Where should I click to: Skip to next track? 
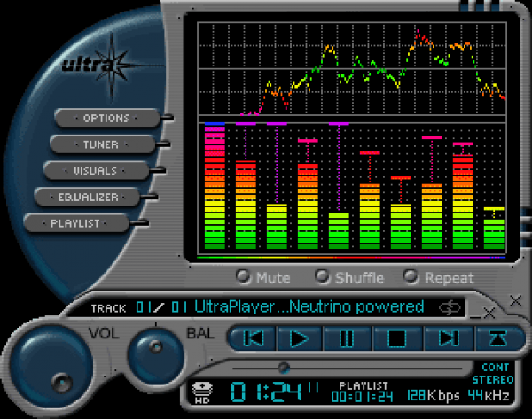449,338
